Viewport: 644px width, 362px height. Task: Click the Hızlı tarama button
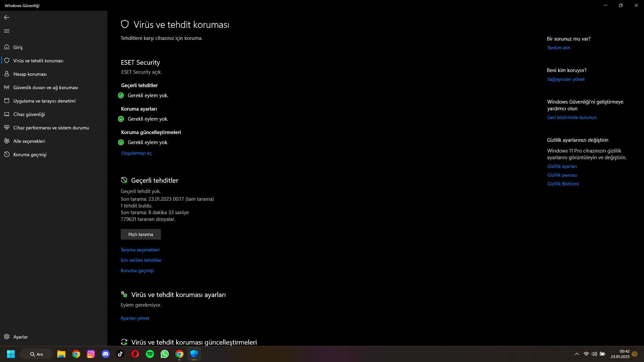coord(141,234)
